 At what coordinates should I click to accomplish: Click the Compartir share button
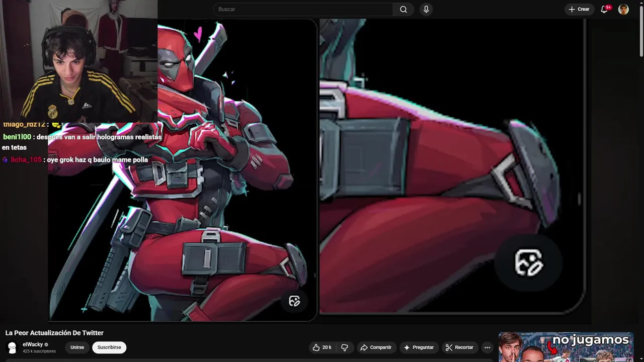pyautogui.click(x=376, y=347)
